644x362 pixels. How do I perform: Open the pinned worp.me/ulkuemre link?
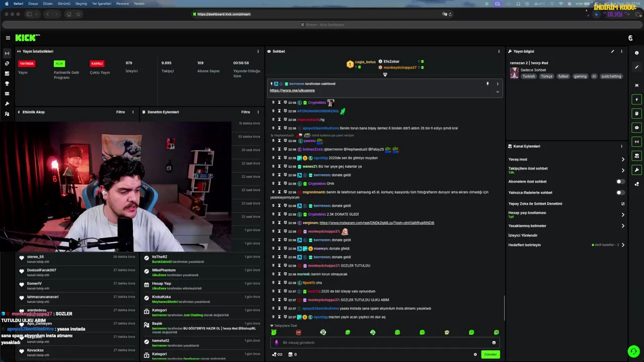coord(292,90)
